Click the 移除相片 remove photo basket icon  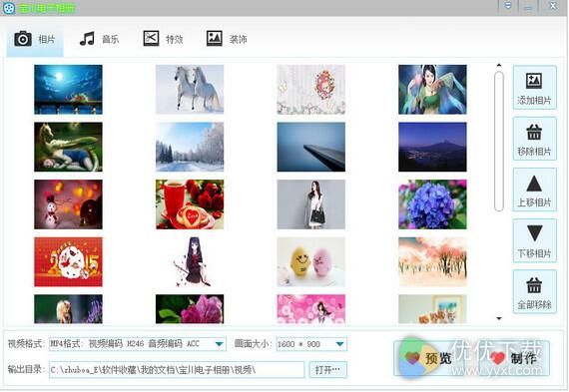click(x=534, y=132)
